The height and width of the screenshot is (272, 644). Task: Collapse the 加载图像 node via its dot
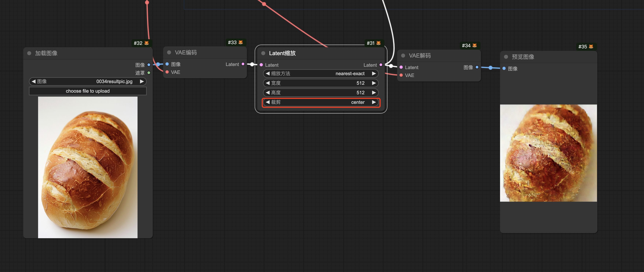tap(29, 53)
